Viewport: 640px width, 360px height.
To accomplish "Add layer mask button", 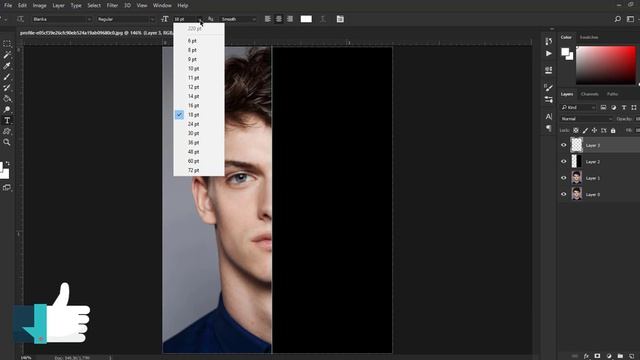I will tap(597, 356).
